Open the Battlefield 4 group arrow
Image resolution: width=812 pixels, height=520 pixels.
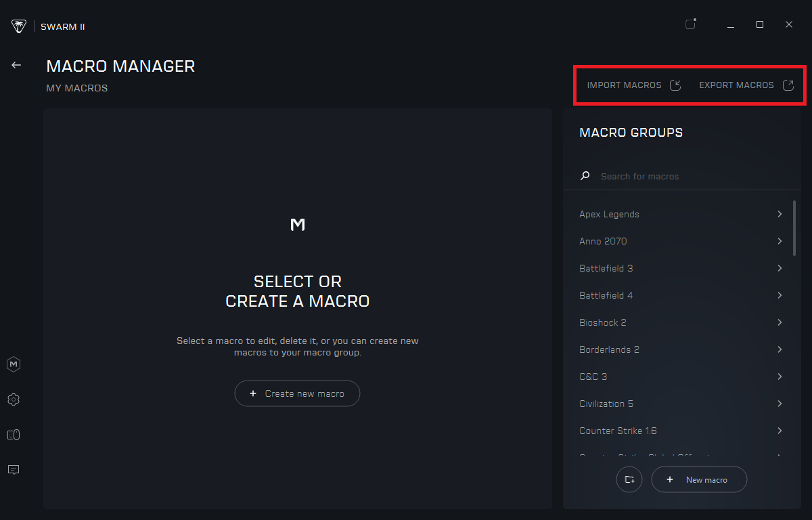pos(780,295)
